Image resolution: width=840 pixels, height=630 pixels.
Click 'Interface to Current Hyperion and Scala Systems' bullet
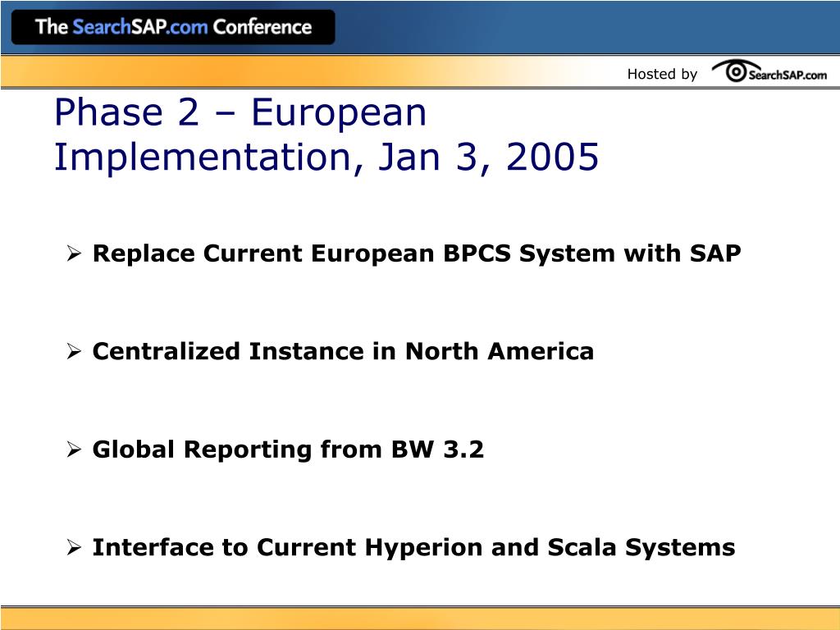pyautogui.click(x=400, y=547)
